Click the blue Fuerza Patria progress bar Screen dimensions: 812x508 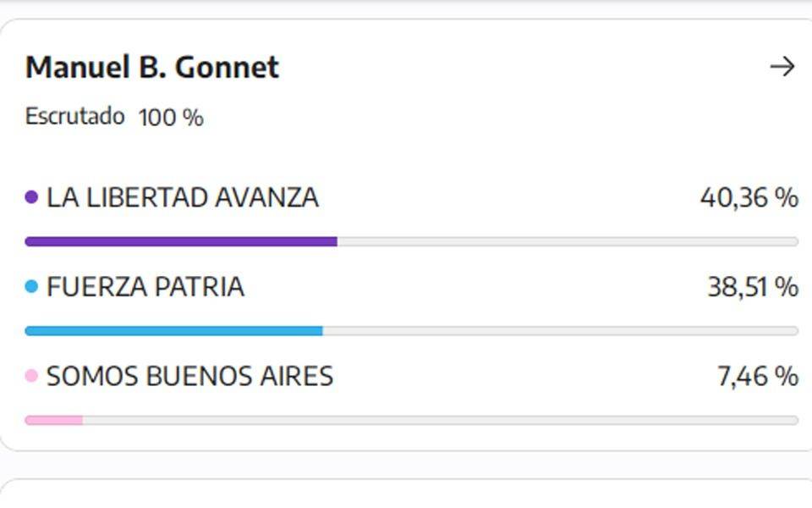[174, 331]
